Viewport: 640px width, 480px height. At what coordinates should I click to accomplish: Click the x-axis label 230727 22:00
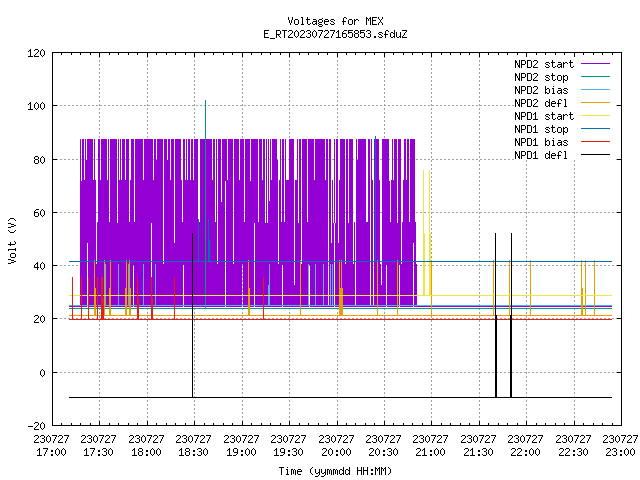pos(525,446)
